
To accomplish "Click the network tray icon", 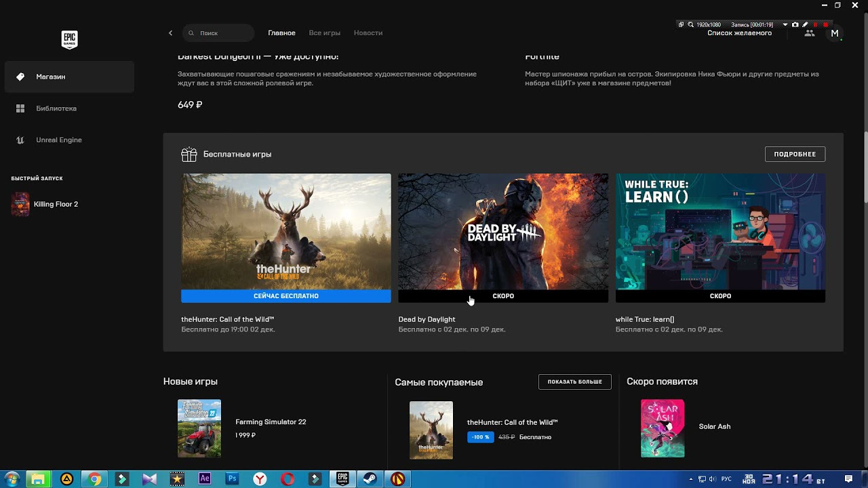I will coord(702,479).
